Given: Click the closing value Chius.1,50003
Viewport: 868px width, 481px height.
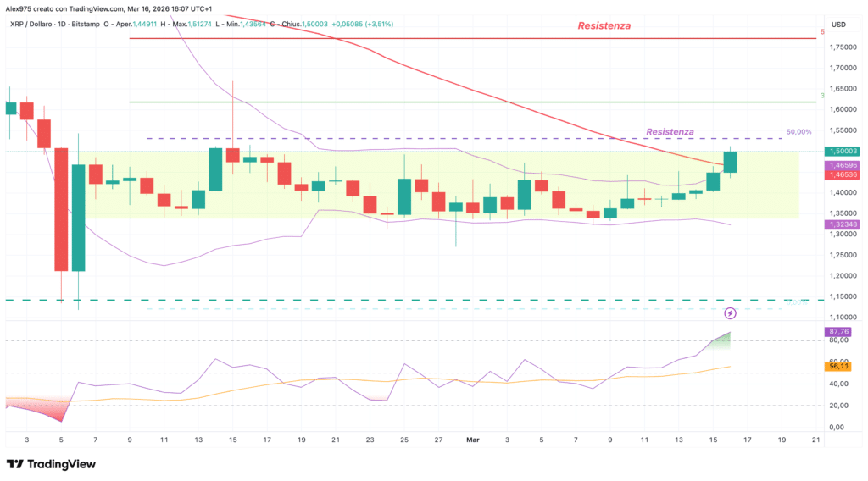Looking at the screenshot, I should 304,25.
